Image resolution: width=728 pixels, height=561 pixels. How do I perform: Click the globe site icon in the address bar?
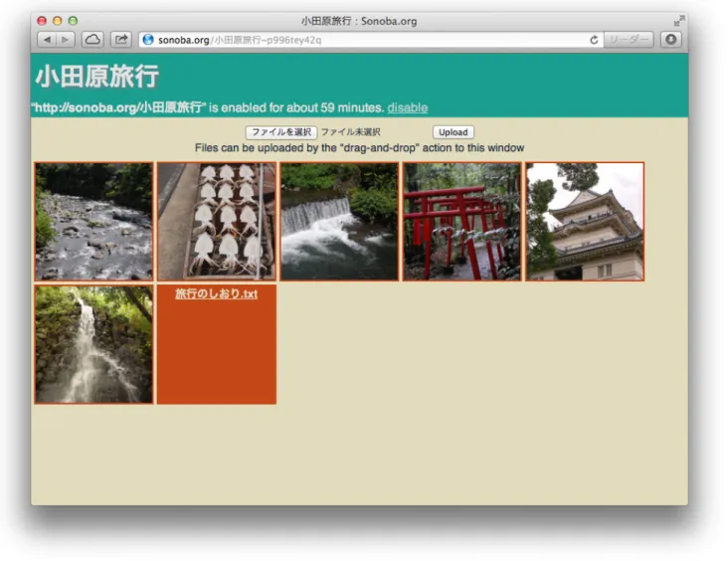click(x=148, y=40)
